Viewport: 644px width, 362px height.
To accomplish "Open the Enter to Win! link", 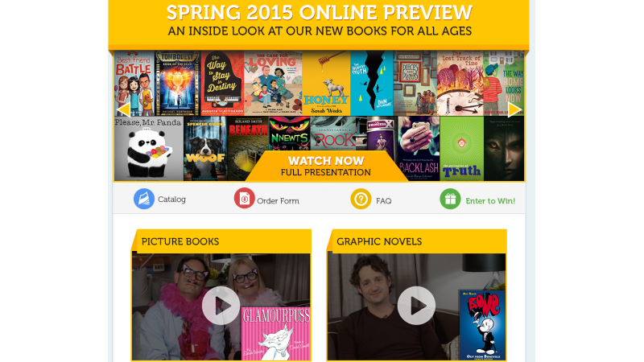I will point(490,200).
